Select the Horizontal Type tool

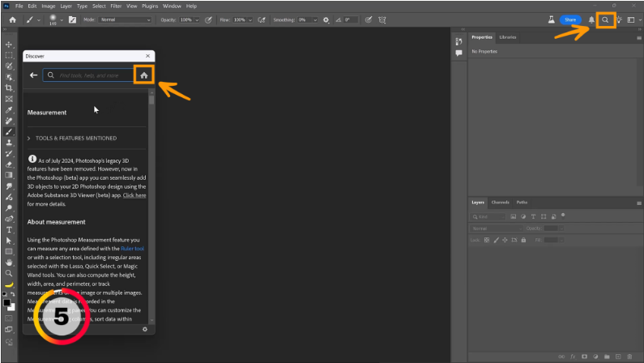9,230
